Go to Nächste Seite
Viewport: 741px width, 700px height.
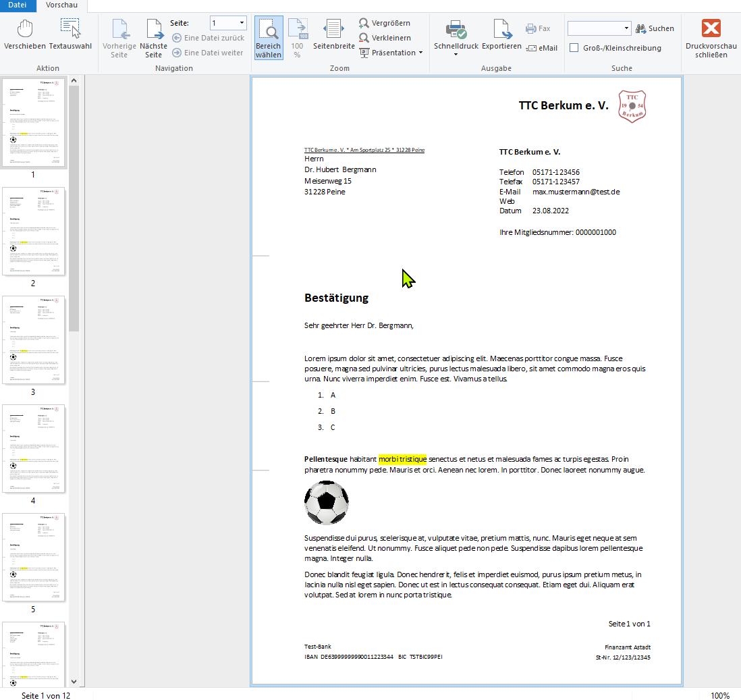tap(153, 38)
